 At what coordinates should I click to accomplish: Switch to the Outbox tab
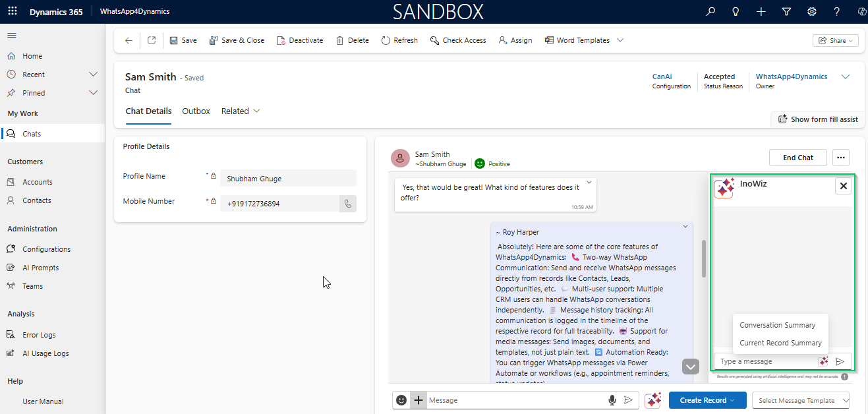point(196,111)
